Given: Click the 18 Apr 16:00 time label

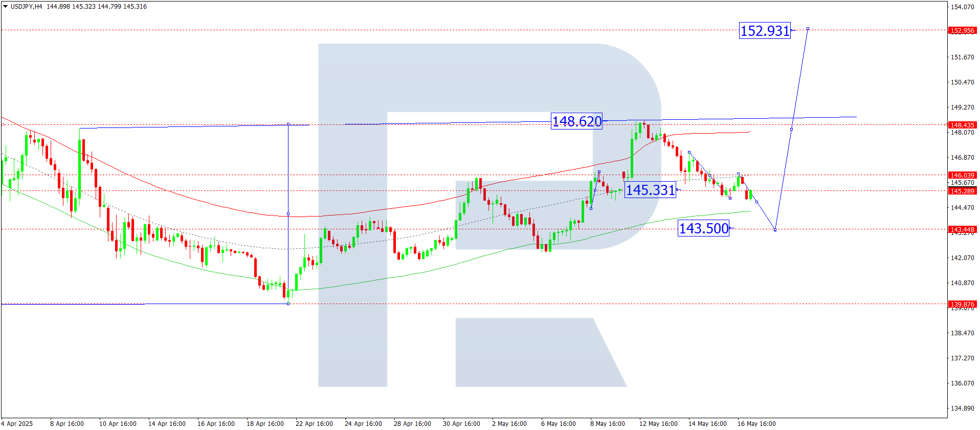Looking at the screenshot, I should click(x=265, y=424).
